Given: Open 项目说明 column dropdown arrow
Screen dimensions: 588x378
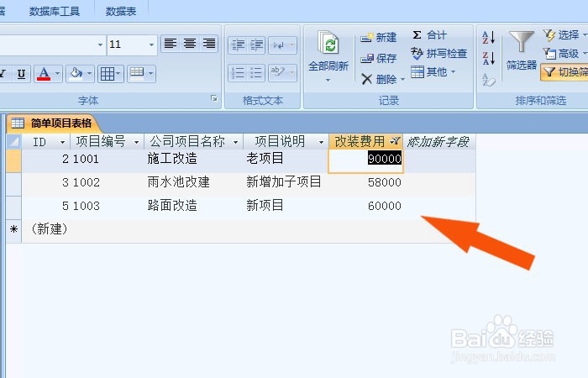Looking at the screenshot, I should point(322,142).
